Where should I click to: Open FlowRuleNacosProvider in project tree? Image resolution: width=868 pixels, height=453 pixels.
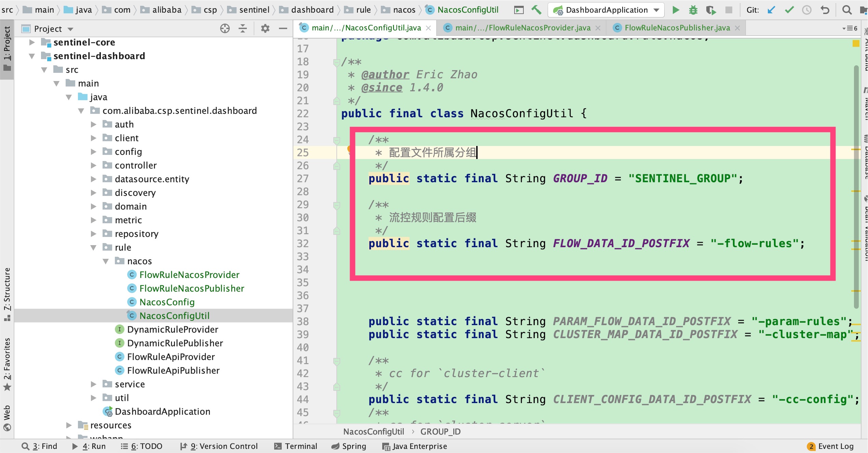(189, 275)
